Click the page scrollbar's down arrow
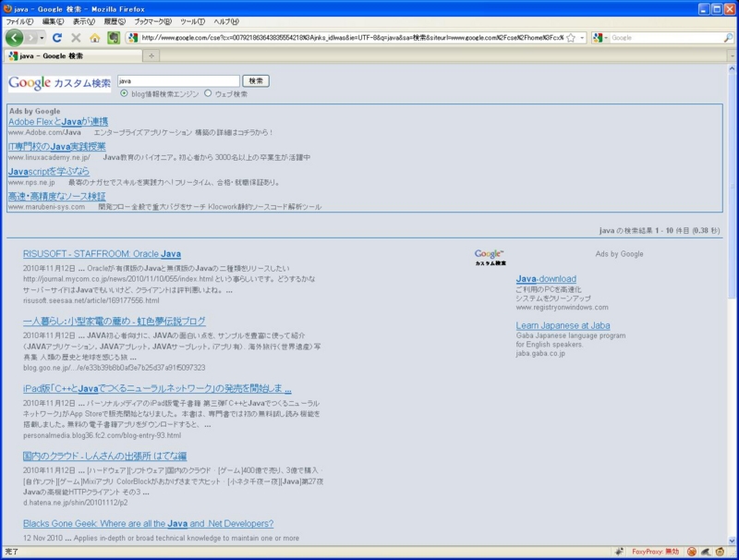 732,541
